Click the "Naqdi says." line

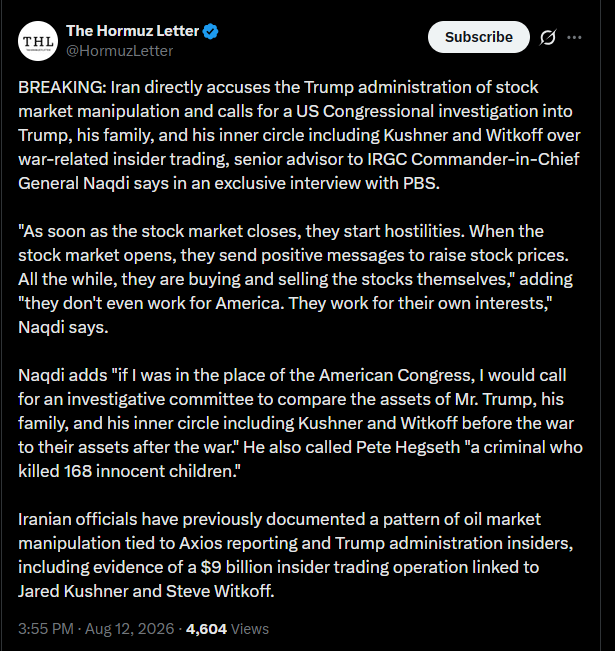click(63, 328)
